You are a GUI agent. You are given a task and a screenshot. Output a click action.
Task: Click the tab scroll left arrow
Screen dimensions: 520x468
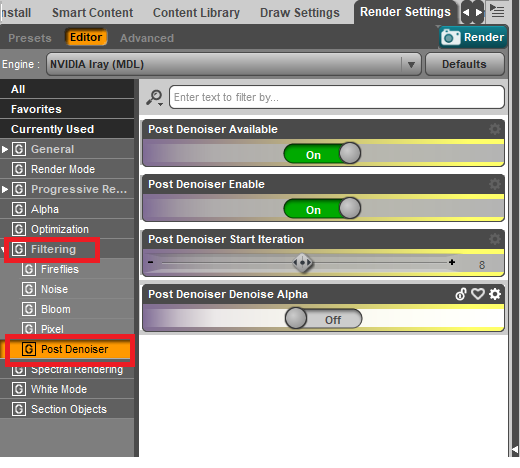pos(466,13)
